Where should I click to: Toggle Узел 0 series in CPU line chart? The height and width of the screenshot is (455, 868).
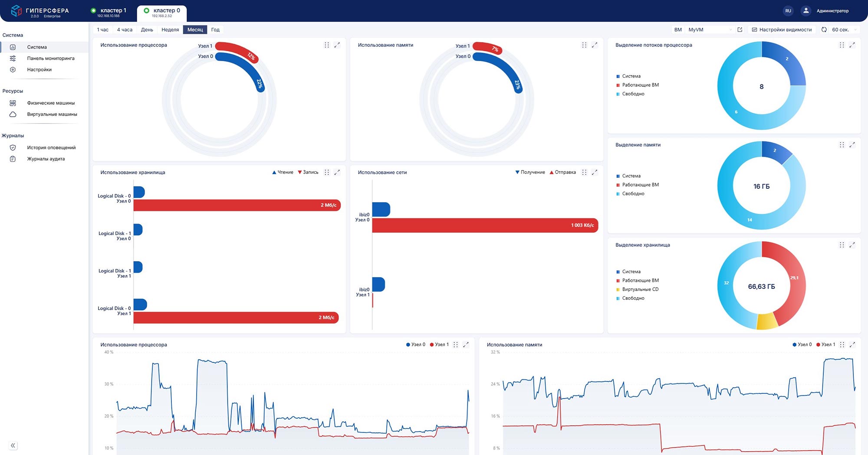(x=416, y=345)
